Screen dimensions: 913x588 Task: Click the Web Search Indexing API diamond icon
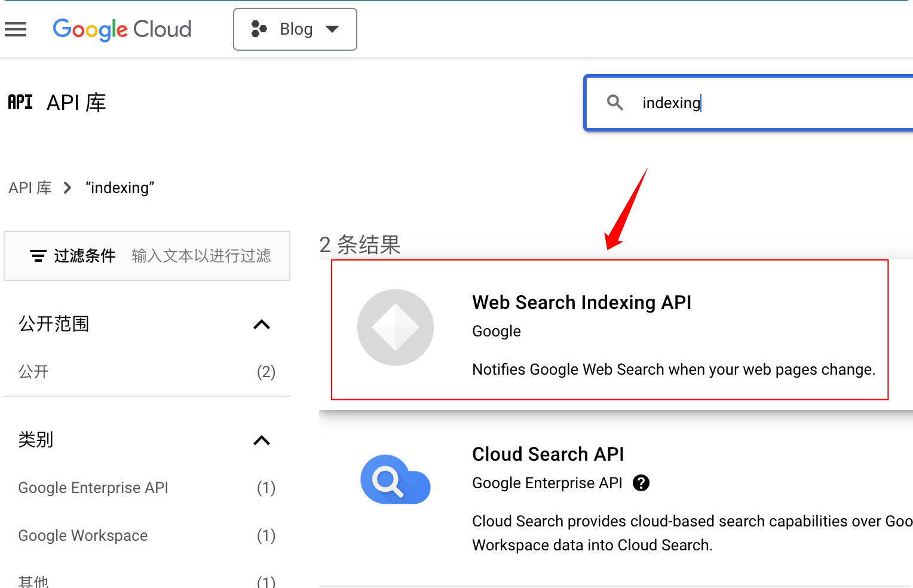point(396,327)
